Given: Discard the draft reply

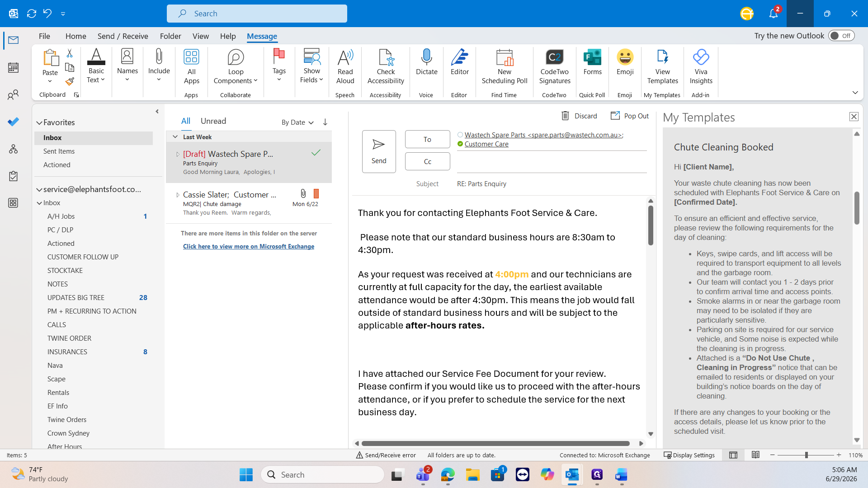Looking at the screenshot, I should click(x=579, y=116).
